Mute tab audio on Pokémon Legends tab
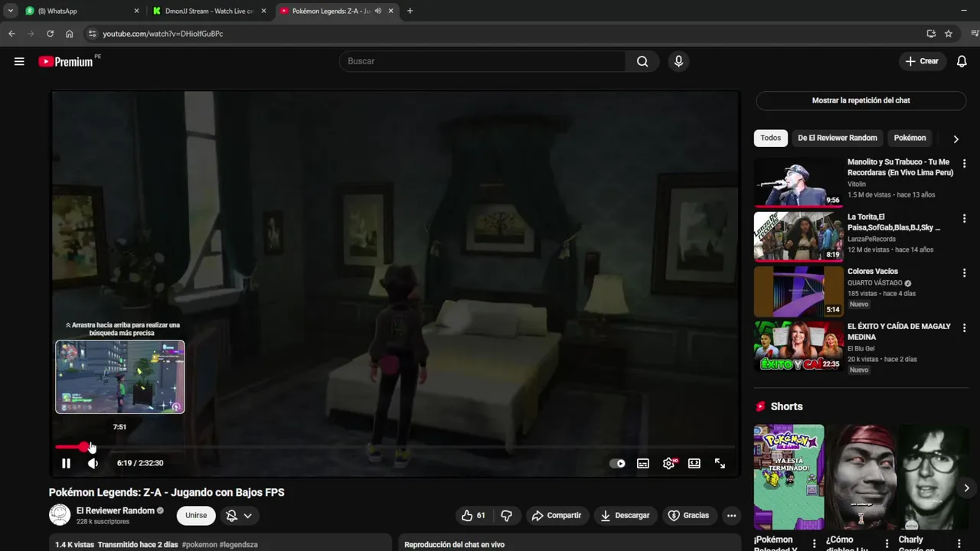The image size is (980, 551). point(378,11)
